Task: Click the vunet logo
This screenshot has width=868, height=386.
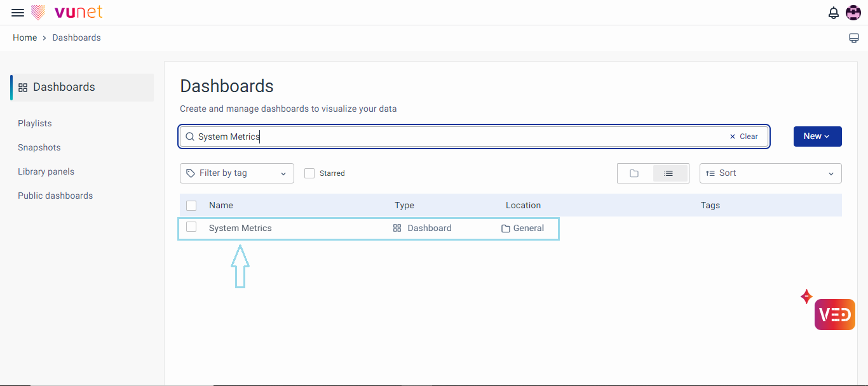Action: [x=67, y=13]
